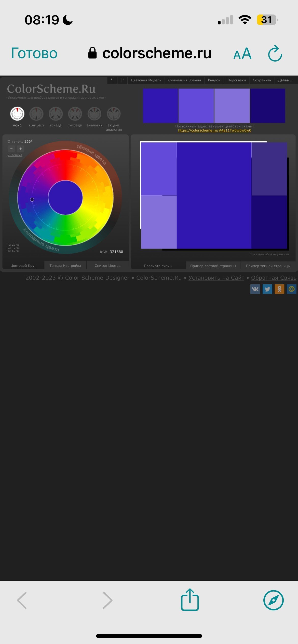The height and width of the screenshot is (644, 298).
Task: Tap the browser back arrow
Action: pyautogui.click(x=22, y=600)
